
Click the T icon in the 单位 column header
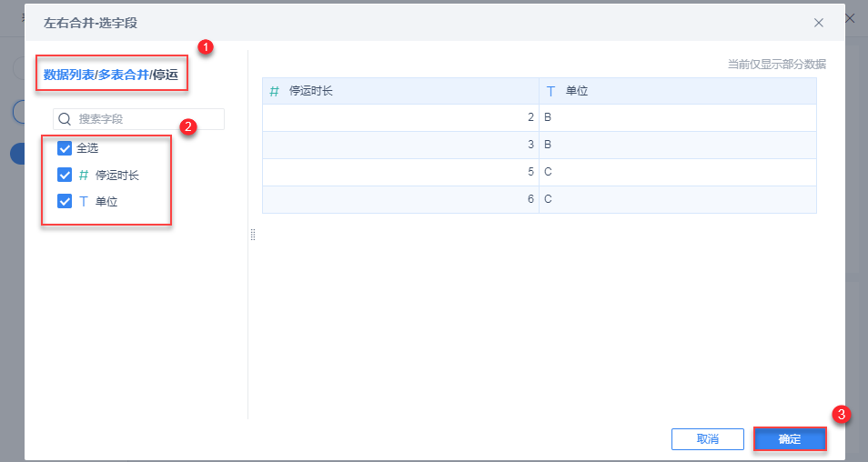(x=550, y=91)
